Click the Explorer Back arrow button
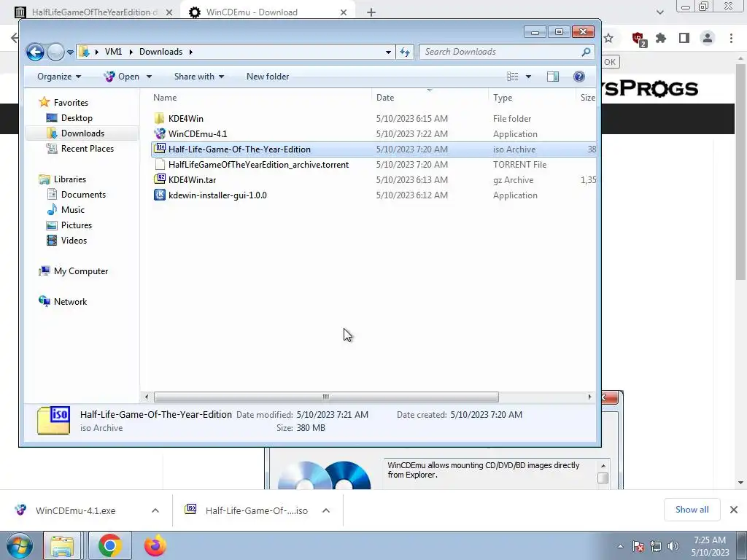Viewport: 747px width, 560px height. point(35,52)
